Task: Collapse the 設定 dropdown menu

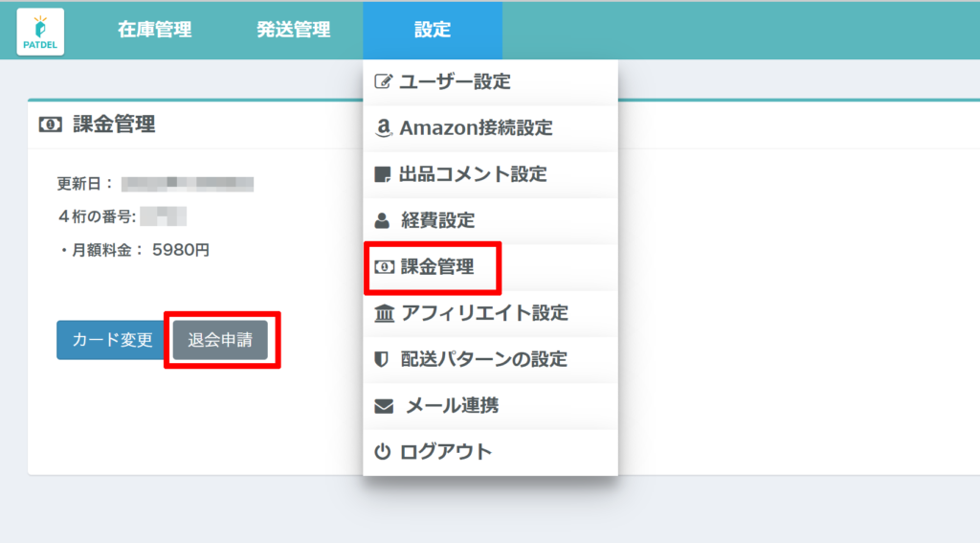Action: click(432, 31)
